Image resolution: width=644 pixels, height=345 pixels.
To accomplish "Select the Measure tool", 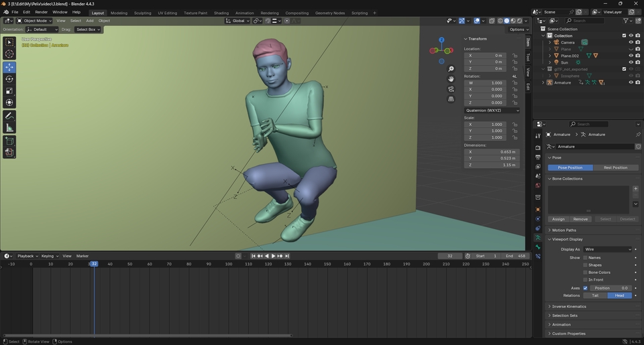I will [9, 127].
